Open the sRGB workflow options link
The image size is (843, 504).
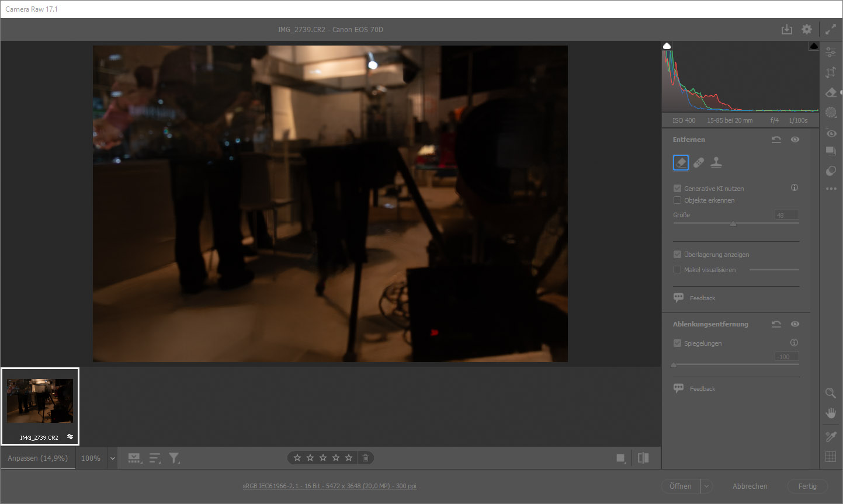click(329, 486)
